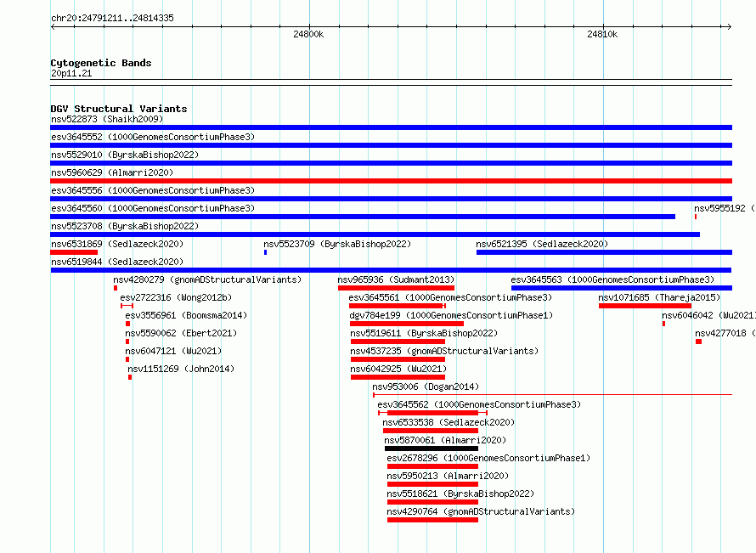
Task: Open esv3645561 (1000GenomesConsortiumPhase3) label
Action: [x=450, y=297]
